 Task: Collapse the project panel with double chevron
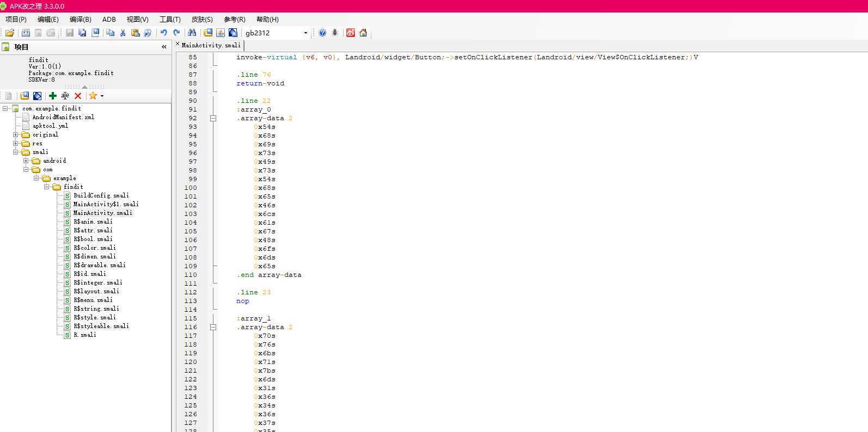[164, 47]
